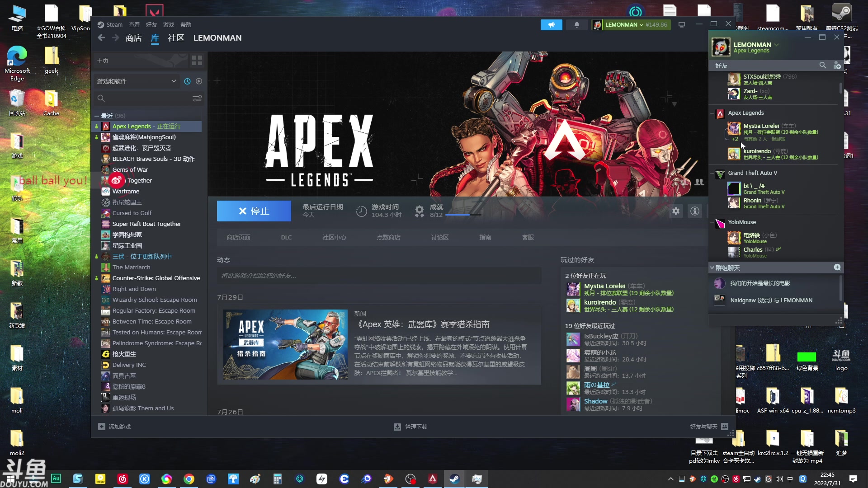Open the 社区中心 link
This screenshot has width=868, height=488.
[334, 238]
